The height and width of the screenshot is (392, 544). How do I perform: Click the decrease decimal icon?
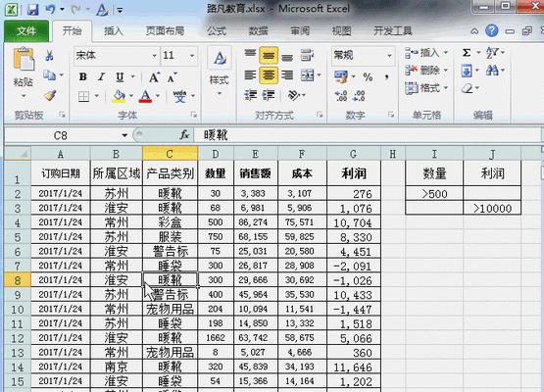tap(359, 96)
